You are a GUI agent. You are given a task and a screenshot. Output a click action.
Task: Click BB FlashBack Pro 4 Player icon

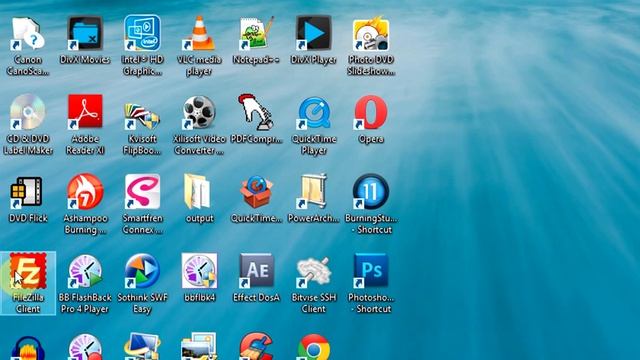(x=85, y=270)
